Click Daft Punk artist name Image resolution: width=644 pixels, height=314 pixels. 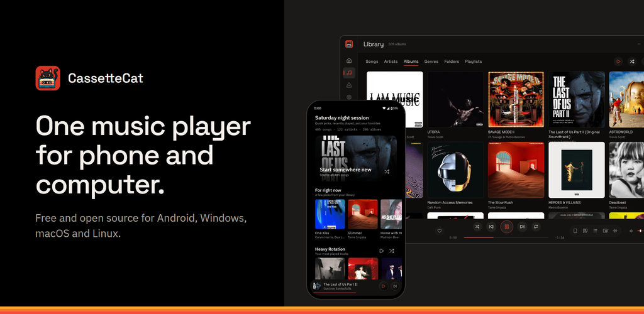(x=434, y=208)
